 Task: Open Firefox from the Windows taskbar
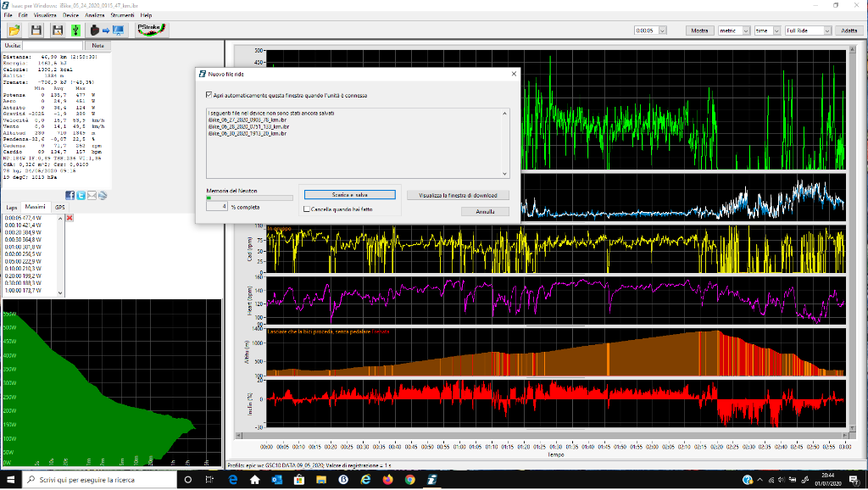tap(387, 480)
